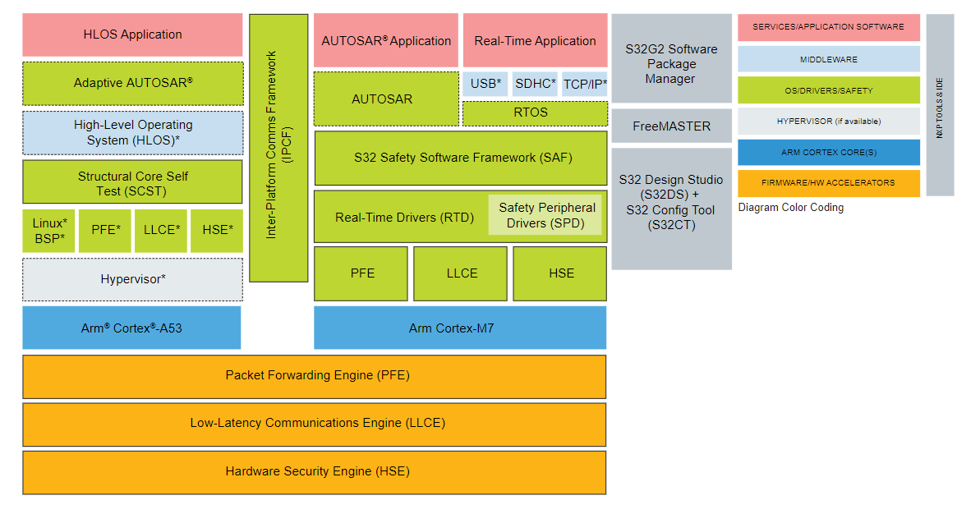Screen dimensions: 980x514
Task: Open the Low-Latency Communications Engine (LLCE) bar
Action: coord(315,425)
